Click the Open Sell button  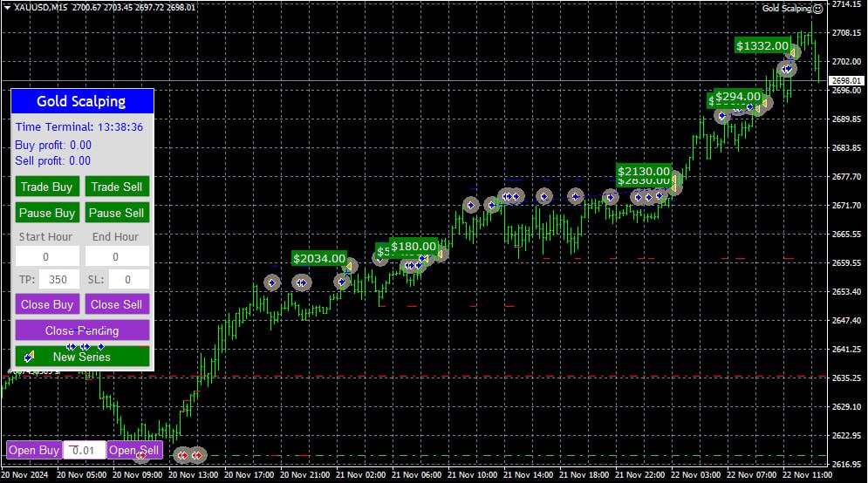click(x=134, y=450)
